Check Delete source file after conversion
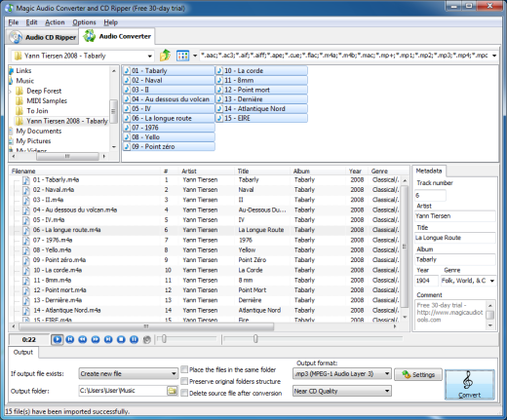Viewport: 507px width, 420px height. pyautogui.click(x=184, y=393)
